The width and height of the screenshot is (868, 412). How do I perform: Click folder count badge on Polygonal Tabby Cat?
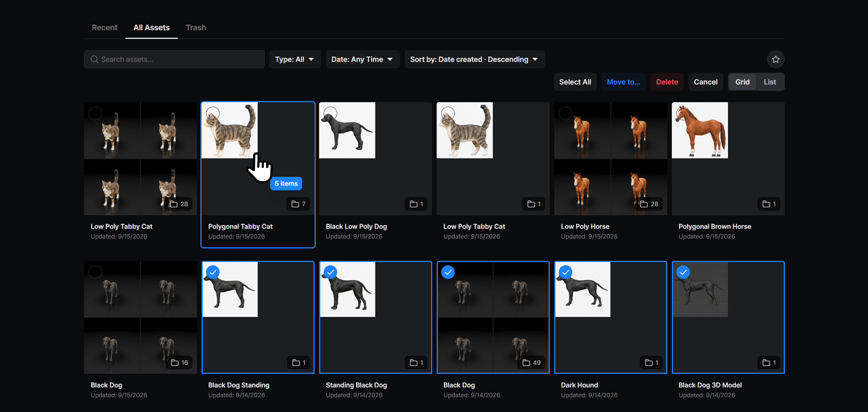click(298, 204)
